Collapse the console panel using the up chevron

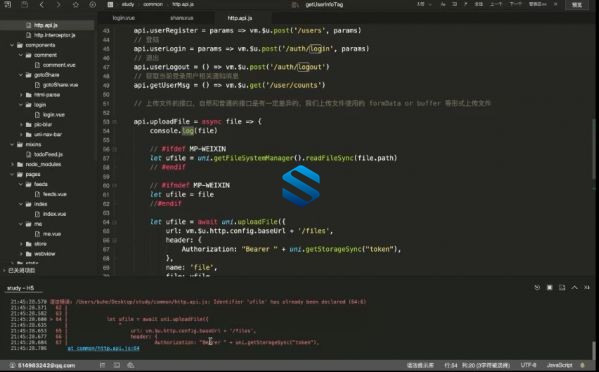[x=574, y=287]
